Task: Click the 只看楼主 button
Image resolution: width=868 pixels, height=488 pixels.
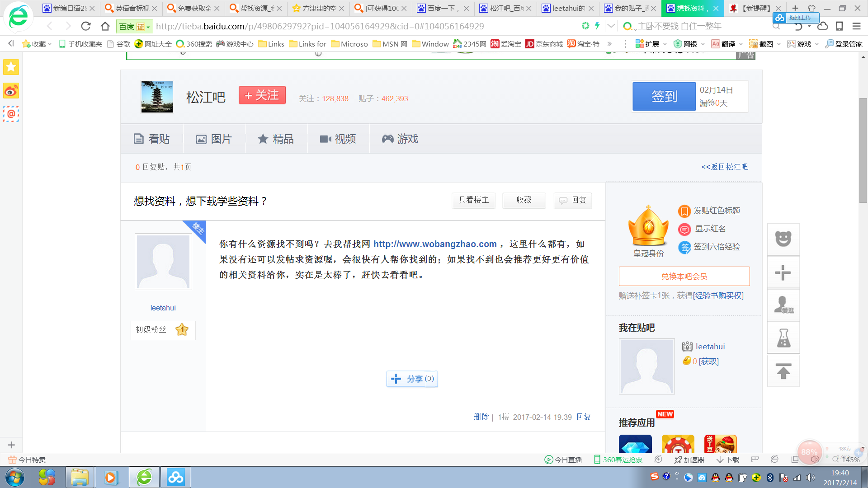Action: coord(473,200)
